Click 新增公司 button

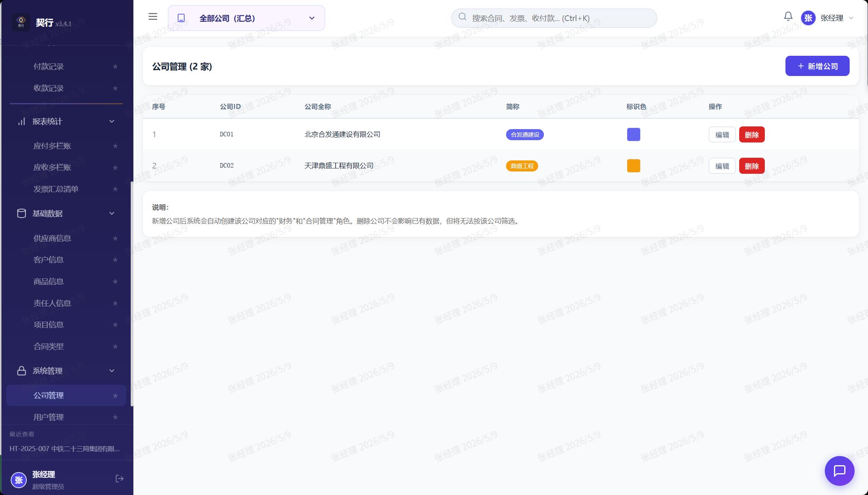(817, 66)
